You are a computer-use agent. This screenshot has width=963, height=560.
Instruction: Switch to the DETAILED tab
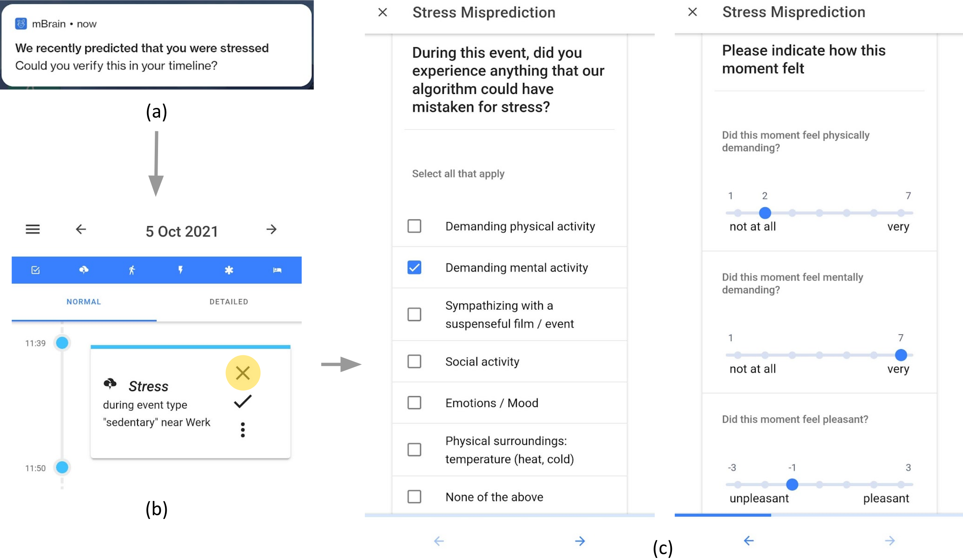229,302
